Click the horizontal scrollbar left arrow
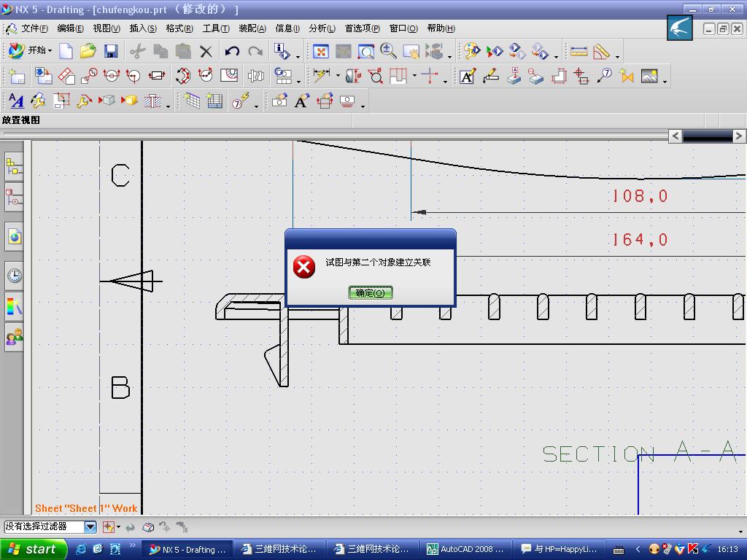The image size is (747, 560). tap(675, 136)
